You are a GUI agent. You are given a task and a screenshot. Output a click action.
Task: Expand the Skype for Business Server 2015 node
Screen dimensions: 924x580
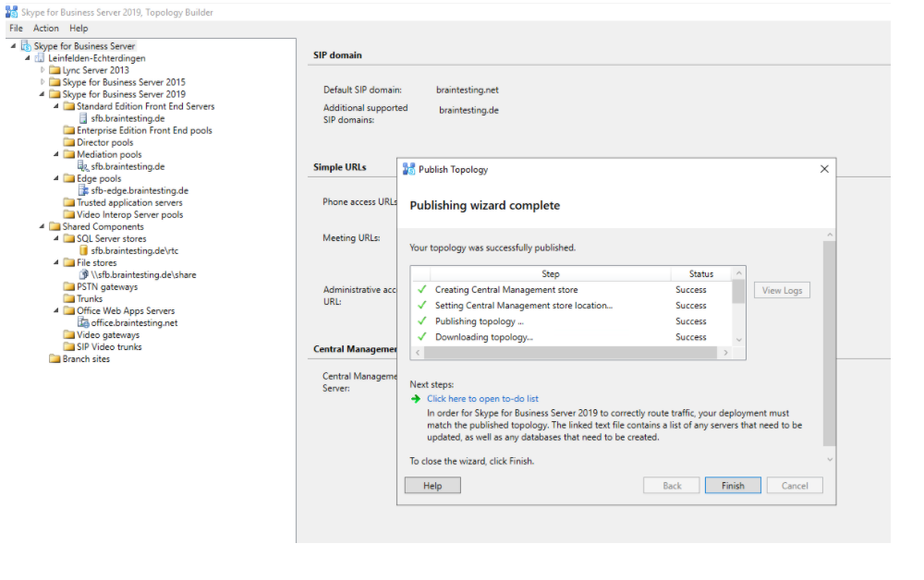coord(43,82)
